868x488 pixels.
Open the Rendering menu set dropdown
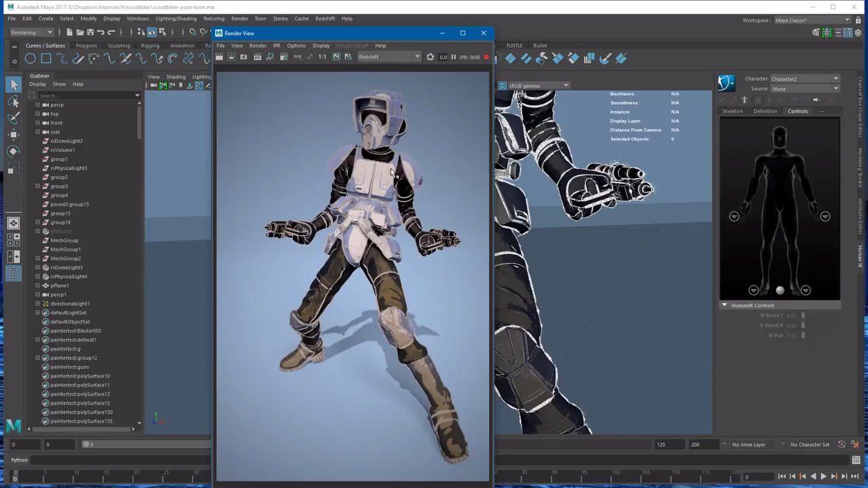(x=31, y=33)
